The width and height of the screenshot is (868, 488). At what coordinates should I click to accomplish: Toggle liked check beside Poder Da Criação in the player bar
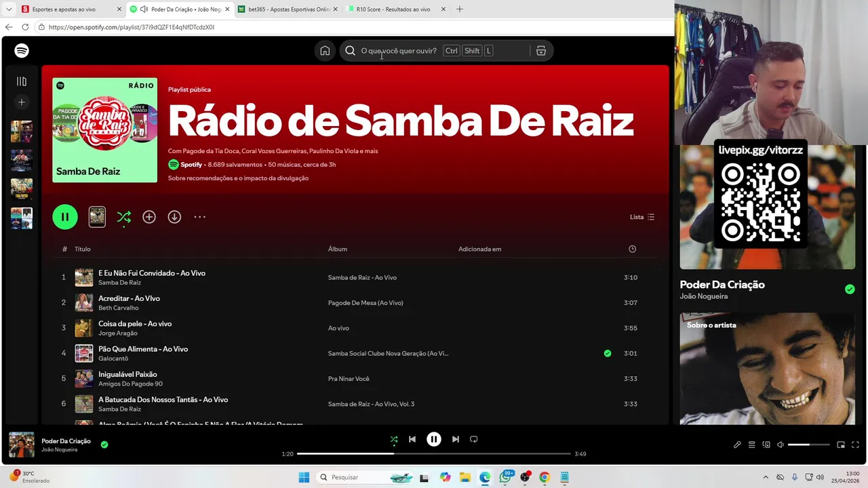tap(104, 445)
